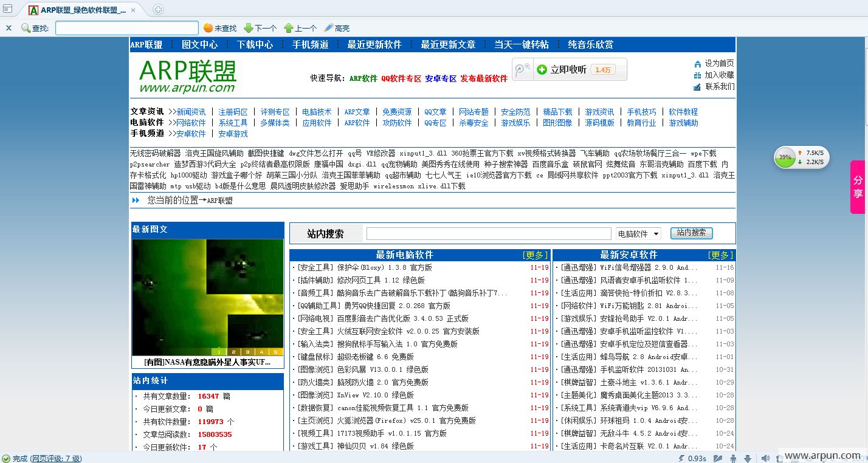868x463 pixels.
Task: Open 手机频道 in the nav bar
Action: click(310, 44)
